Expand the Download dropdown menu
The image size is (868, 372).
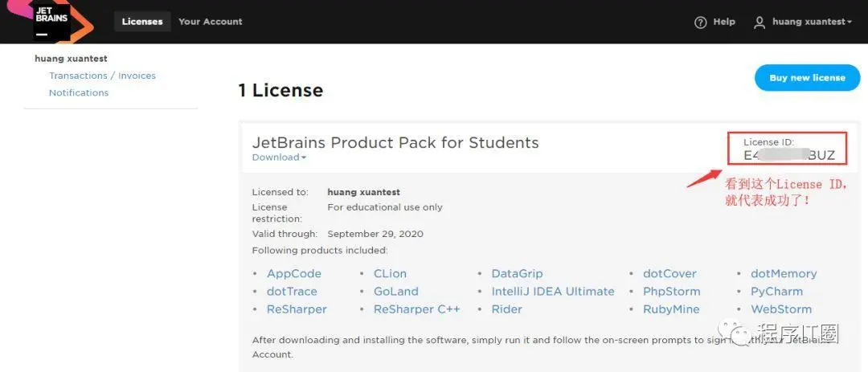tap(279, 157)
